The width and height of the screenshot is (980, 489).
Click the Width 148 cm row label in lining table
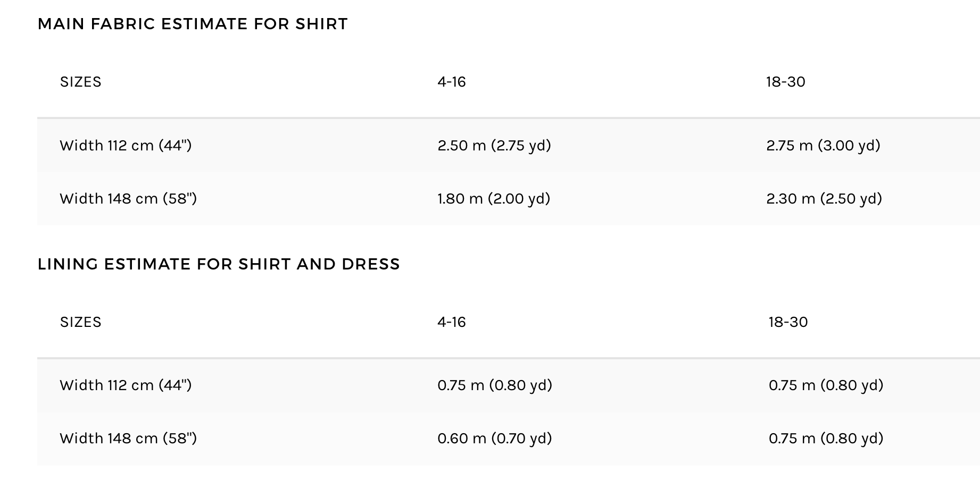click(x=128, y=438)
